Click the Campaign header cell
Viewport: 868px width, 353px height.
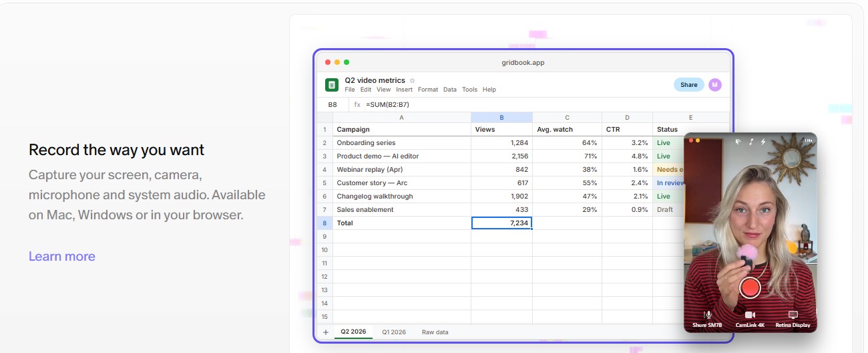click(x=401, y=130)
